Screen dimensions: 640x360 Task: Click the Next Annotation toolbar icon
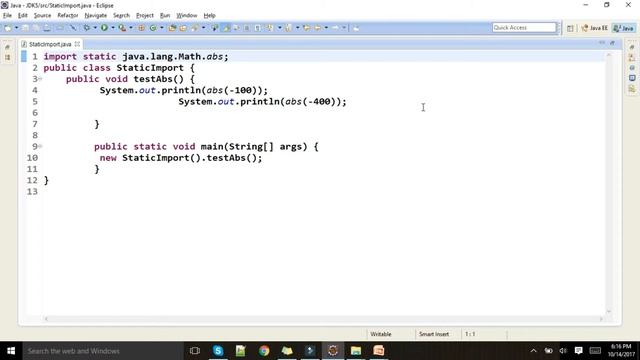[x=270, y=28]
